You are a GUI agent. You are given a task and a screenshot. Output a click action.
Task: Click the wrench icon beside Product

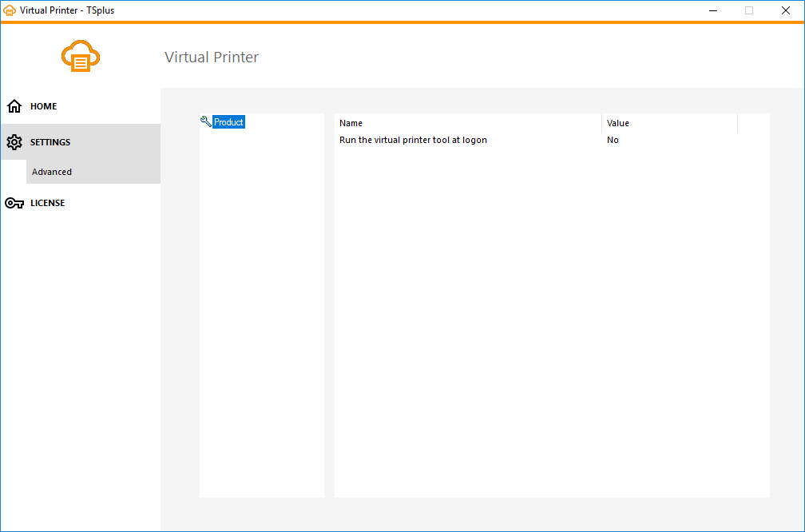(204, 121)
